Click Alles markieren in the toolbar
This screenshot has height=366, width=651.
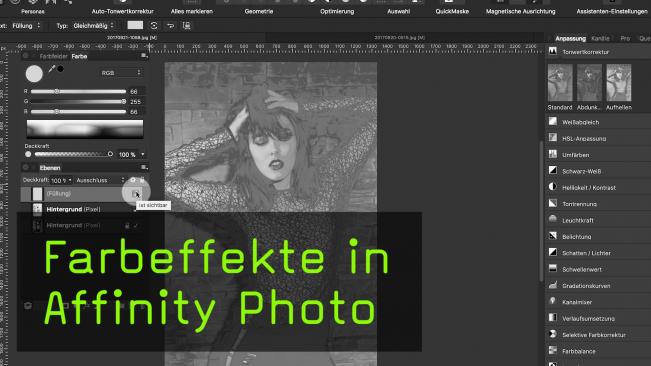click(x=192, y=11)
